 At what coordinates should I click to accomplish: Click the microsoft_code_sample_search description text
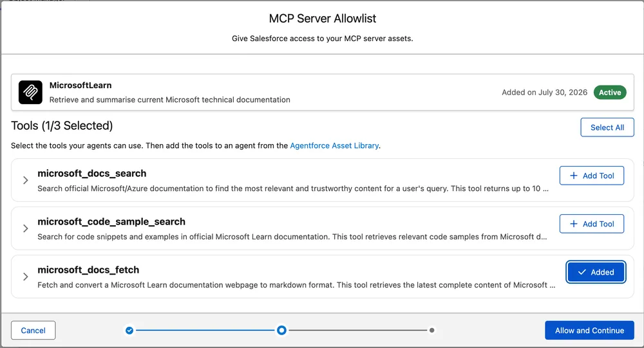tap(292, 237)
